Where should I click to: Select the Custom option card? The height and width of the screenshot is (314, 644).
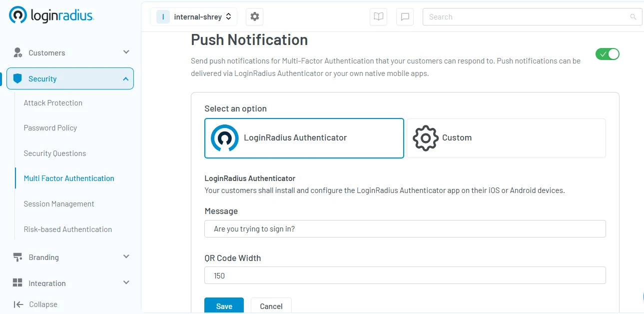point(506,138)
